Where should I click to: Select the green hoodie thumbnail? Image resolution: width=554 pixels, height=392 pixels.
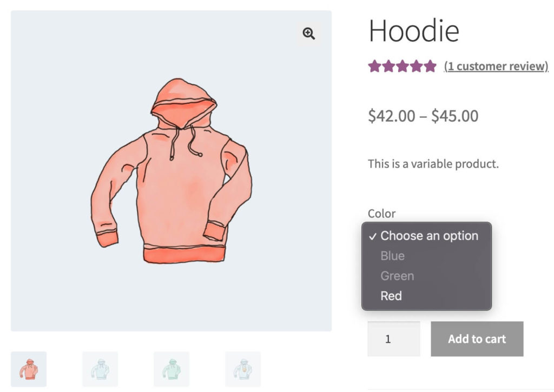(172, 369)
